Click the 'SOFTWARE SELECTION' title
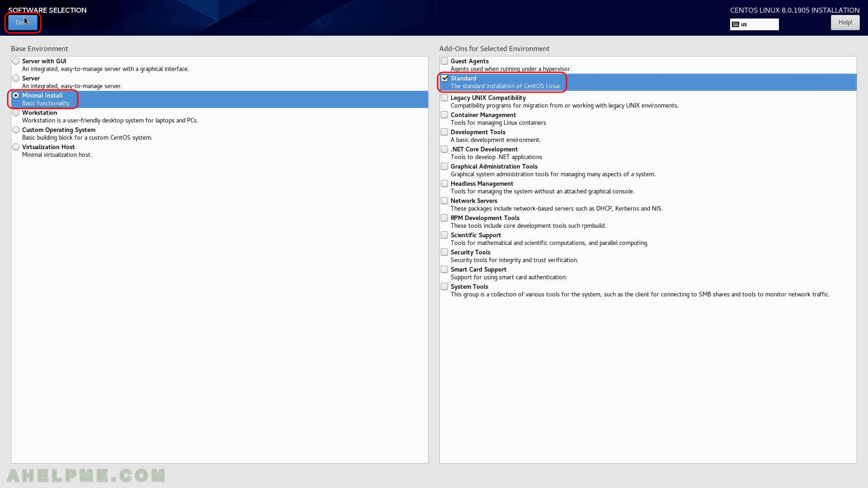The height and width of the screenshot is (488, 868). pos(47,10)
